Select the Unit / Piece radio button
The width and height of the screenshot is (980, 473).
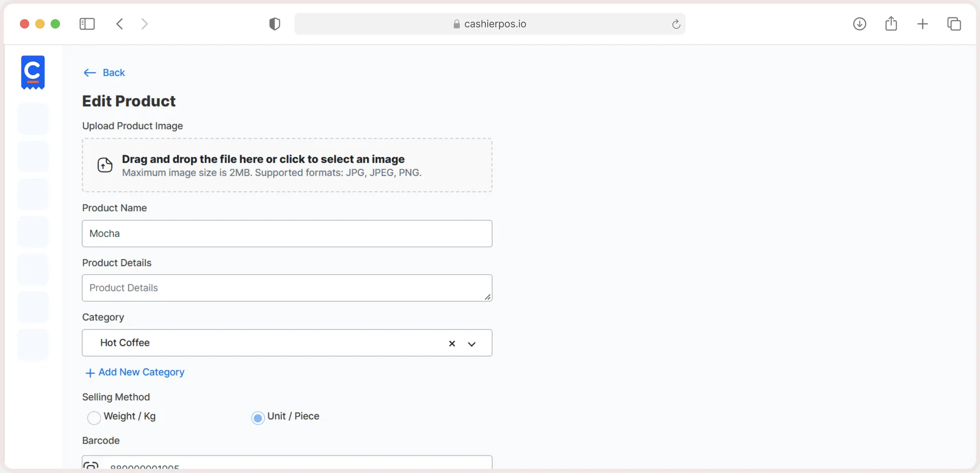click(258, 418)
